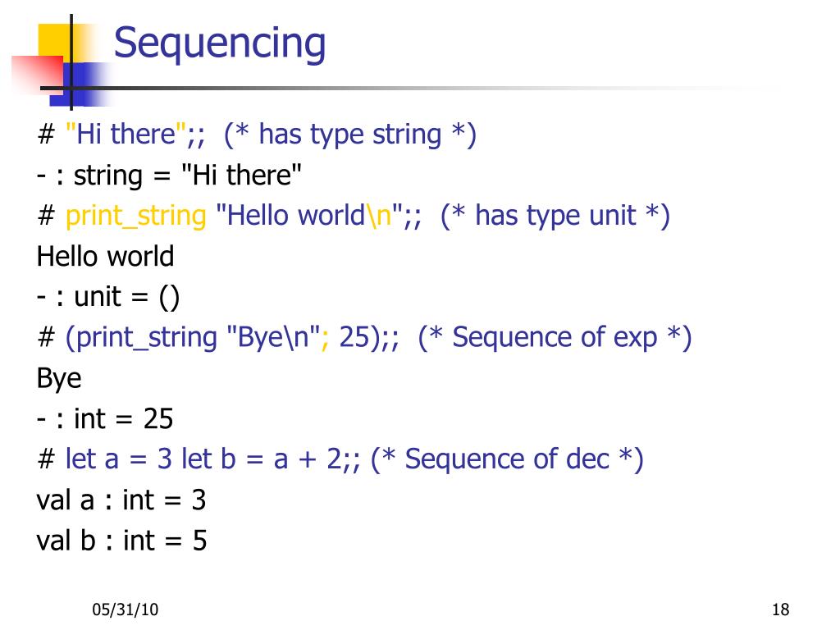Click the 'Sequencing' slide title
The width and height of the screenshot is (840, 630).
pyautogui.click(x=220, y=44)
